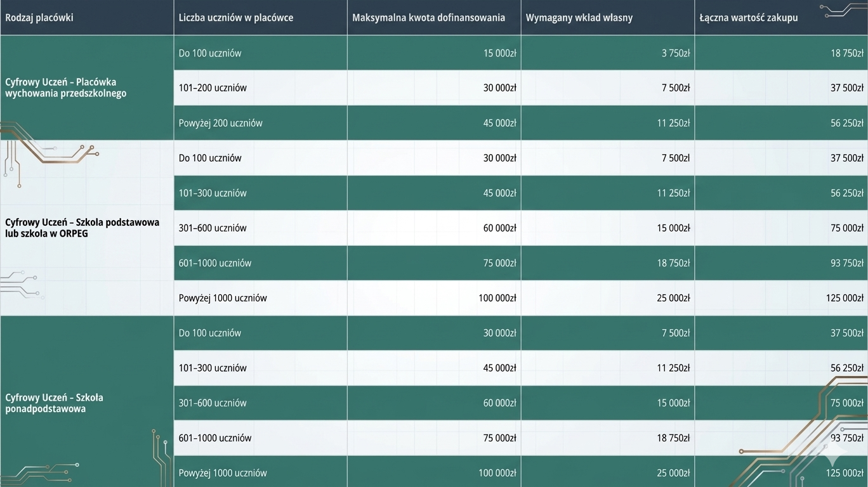
Task: Click "301–600 uczniów" under Szkoła ponadpodstawowa
Action: [213, 403]
